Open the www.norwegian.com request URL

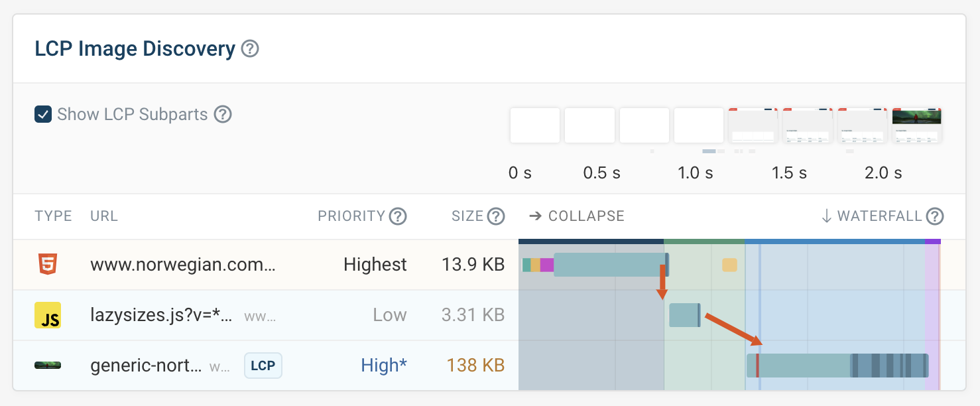click(x=182, y=265)
